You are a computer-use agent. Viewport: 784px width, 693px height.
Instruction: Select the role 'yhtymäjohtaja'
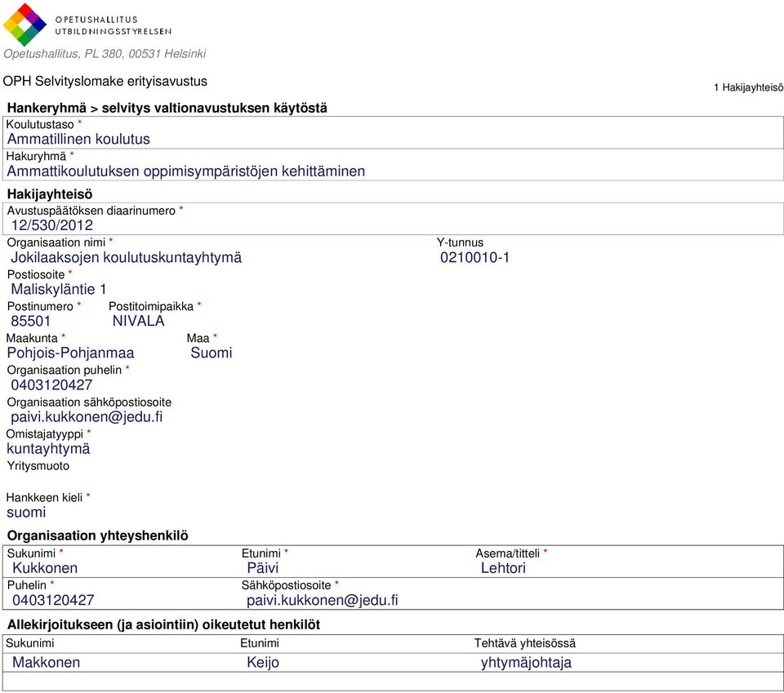pyautogui.click(x=526, y=663)
